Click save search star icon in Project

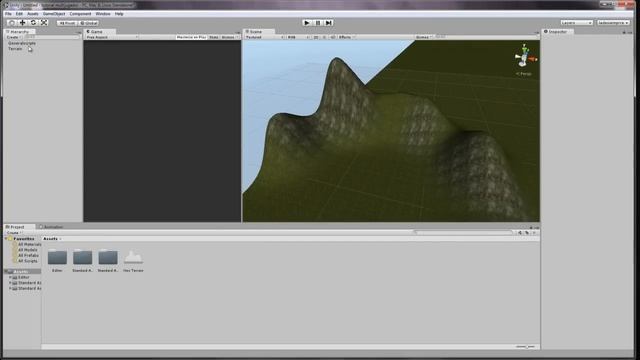[x=534, y=233]
